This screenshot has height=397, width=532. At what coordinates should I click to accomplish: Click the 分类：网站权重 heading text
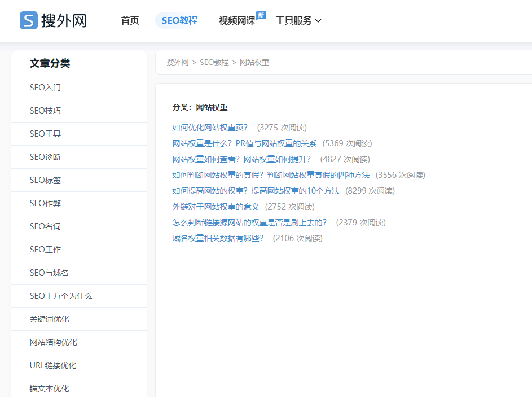point(200,107)
